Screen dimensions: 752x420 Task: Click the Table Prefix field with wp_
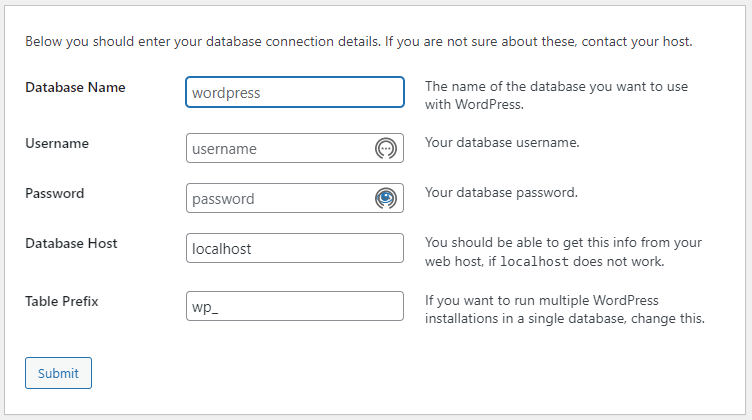pos(295,306)
